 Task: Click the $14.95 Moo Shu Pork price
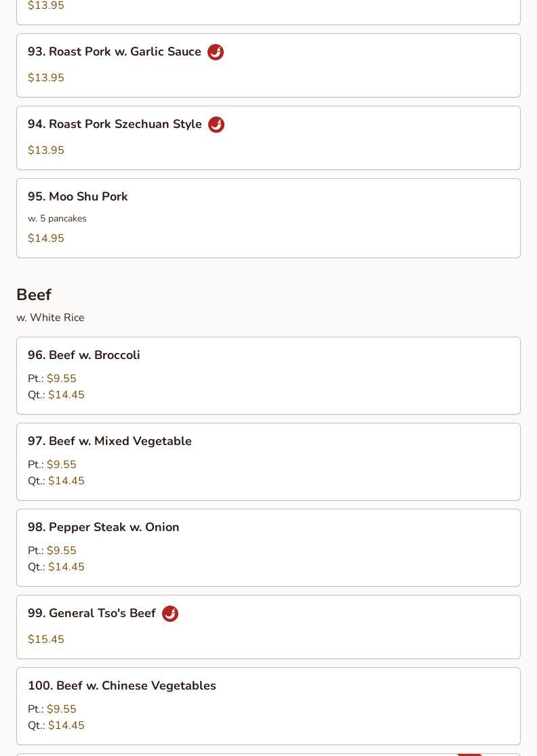click(46, 238)
